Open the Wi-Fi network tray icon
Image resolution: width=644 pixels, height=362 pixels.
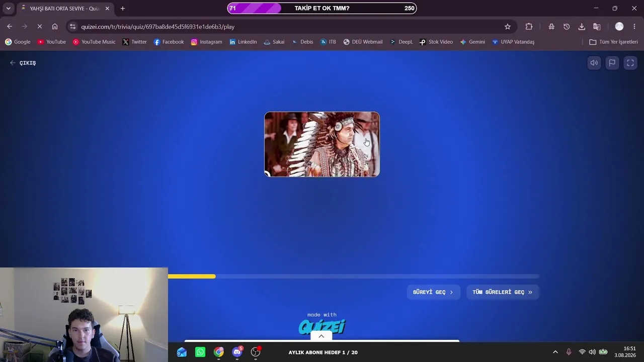tap(582, 352)
